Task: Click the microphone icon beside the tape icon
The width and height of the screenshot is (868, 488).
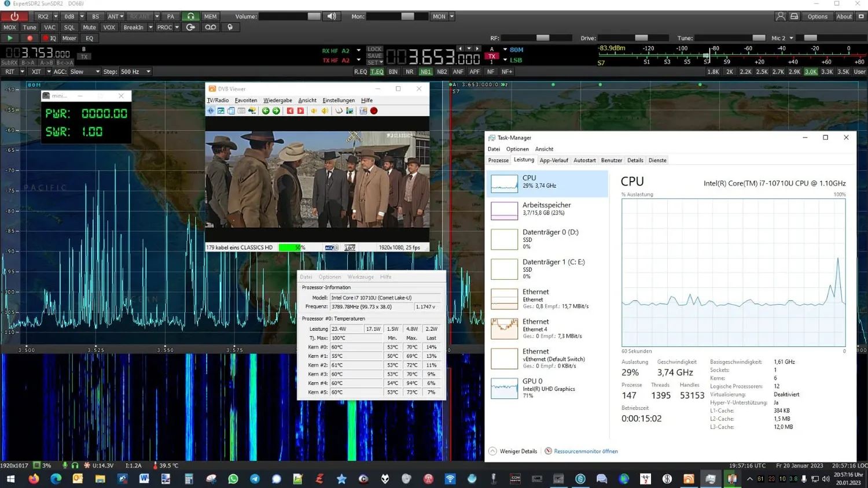Action: (x=230, y=27)
